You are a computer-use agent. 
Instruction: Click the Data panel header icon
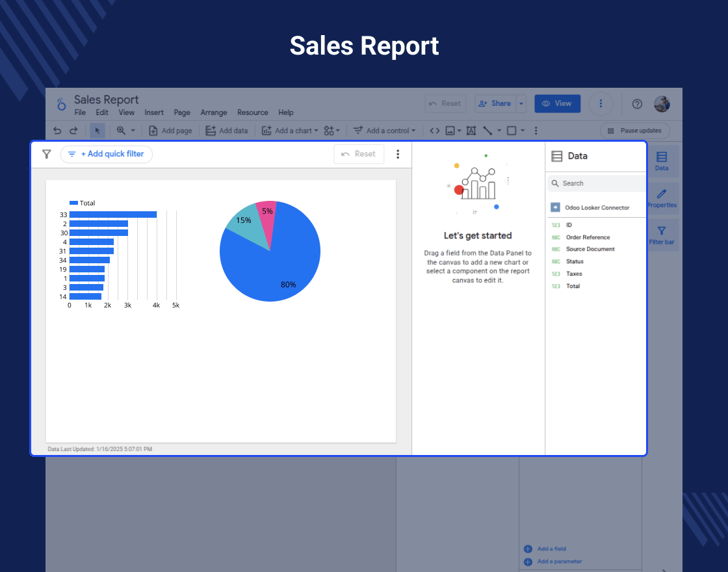(556, 156)
